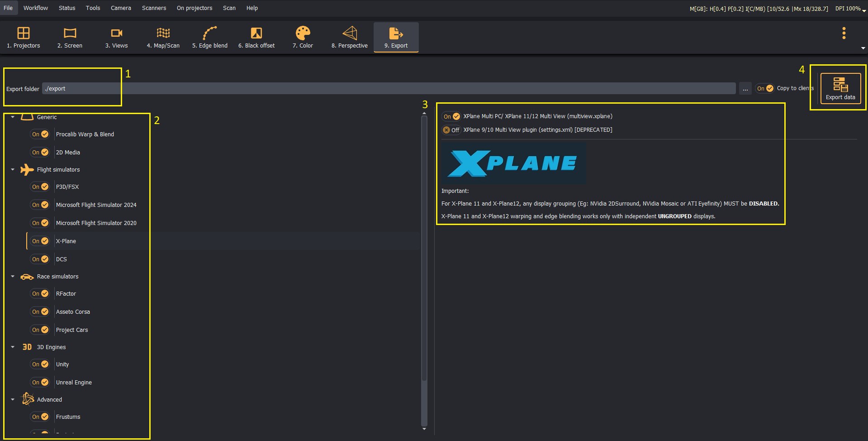Open the Help menu
868x441 pixels.
click(x=252, y=8)
